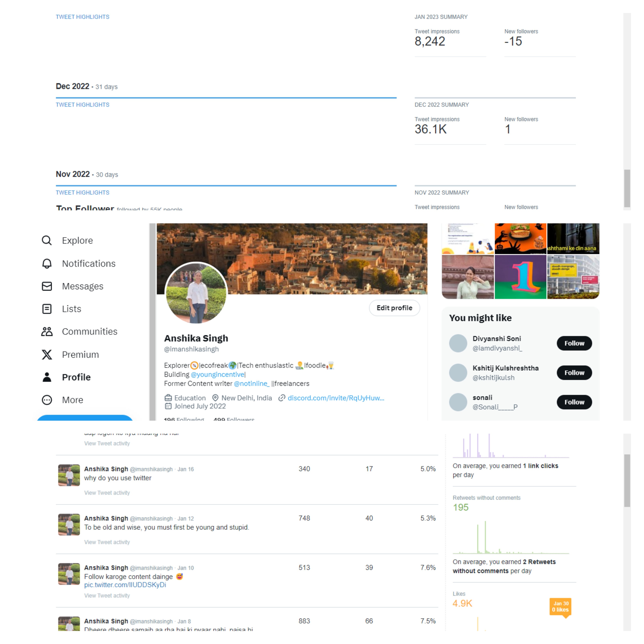Click the Edit profile button
This screenshot has height=644, width=644.
coord(394,308)
